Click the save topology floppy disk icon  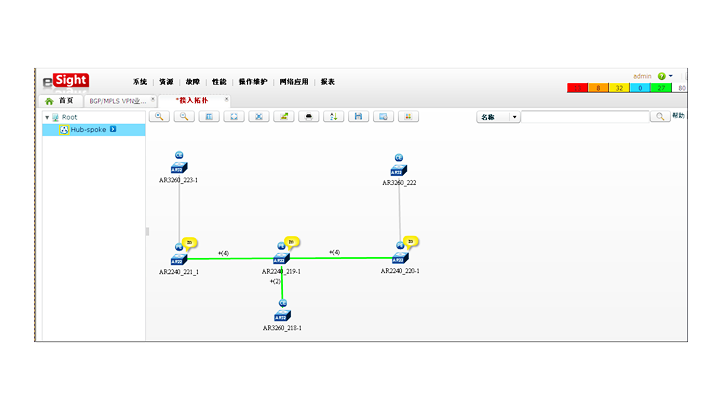[x=358, y=117]
